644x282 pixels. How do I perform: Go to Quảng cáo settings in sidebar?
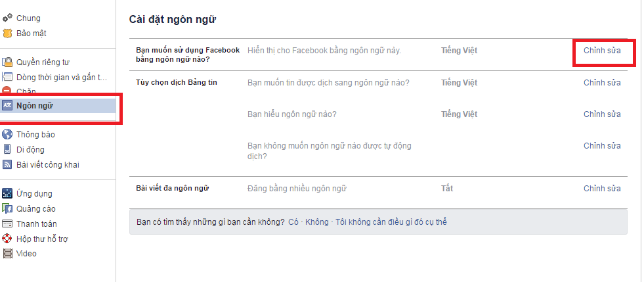point(36,208)
